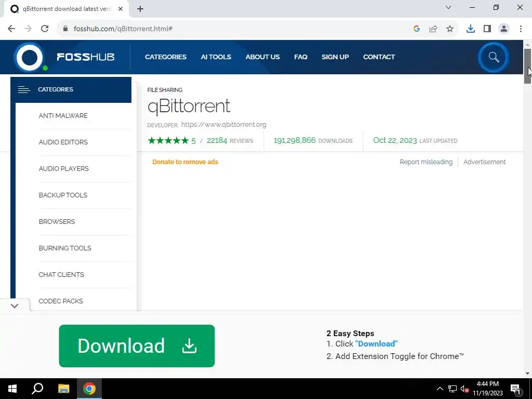Expand the chevron at the sidebar bottom
This screenshot has width=532, height=399.
(x=15, y=305)
